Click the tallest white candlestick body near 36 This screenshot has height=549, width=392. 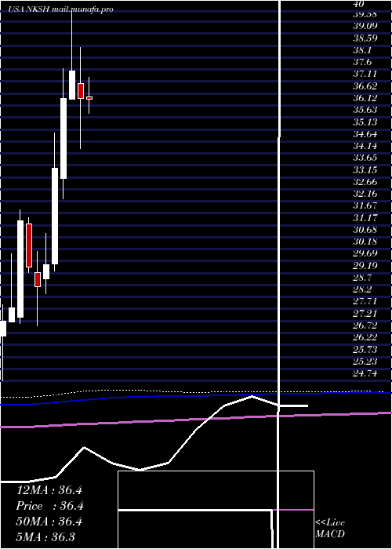coord(64,138)
